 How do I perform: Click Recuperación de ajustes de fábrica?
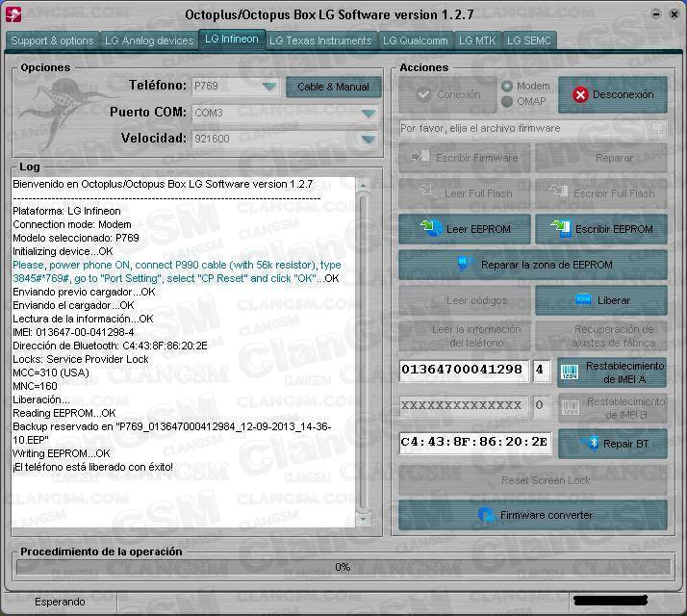pyautogui.click(x=601, y=336)
